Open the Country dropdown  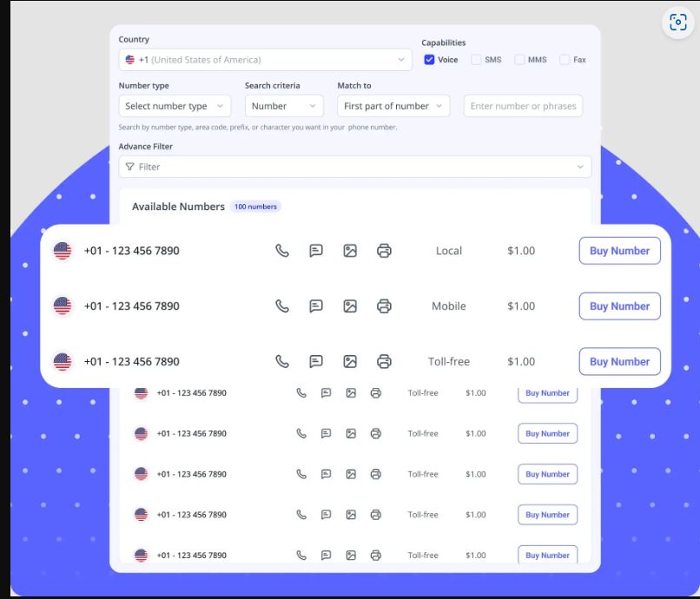265,60
